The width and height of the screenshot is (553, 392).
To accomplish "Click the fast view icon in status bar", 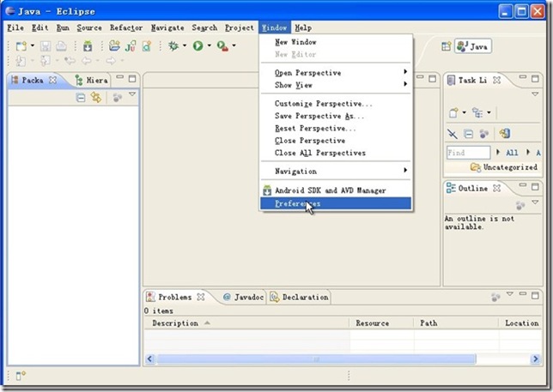I will pyautogui.click(x=21, y=377).
